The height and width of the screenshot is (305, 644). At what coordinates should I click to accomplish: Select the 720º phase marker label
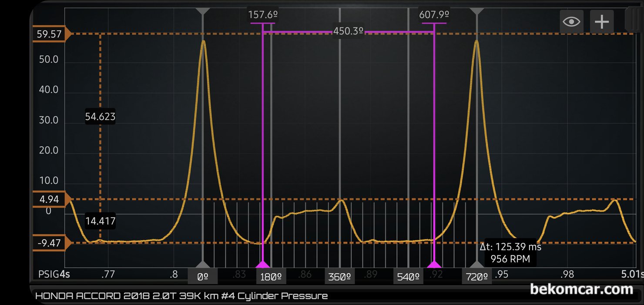point(477,277)
